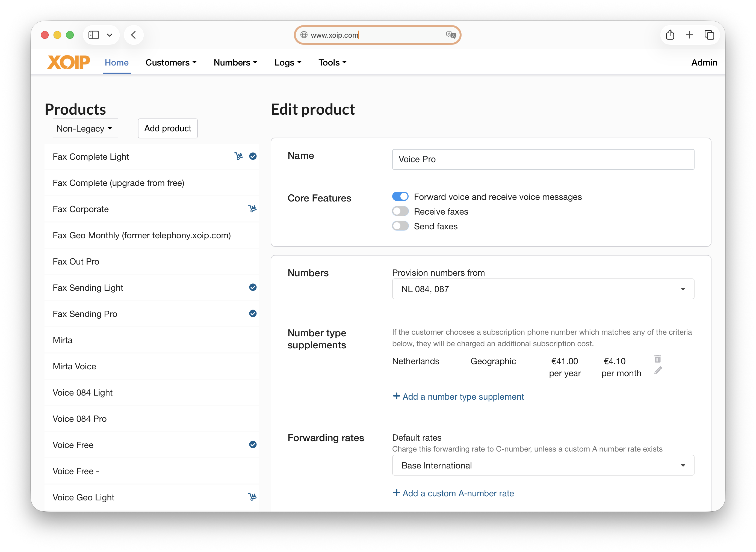Open a new browser tab with plus icon
Image resolution: width=756 pixels, height=552 pixels.
pyautogui.click(x=689, y=35)
